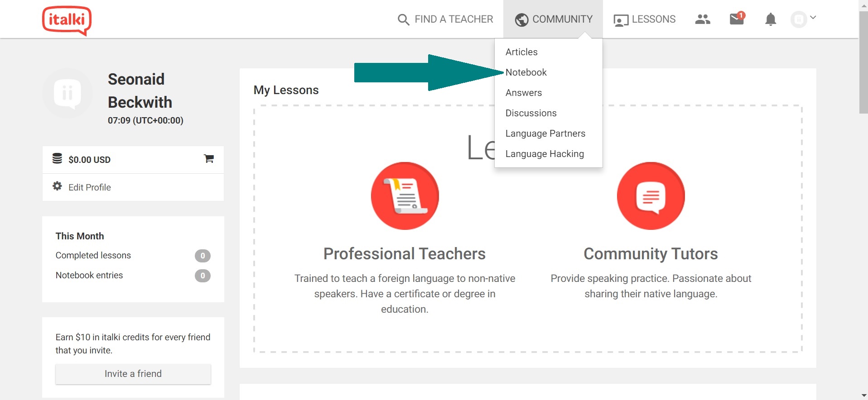
Task: Click the search magnifier icon
Action: point(403,19)
